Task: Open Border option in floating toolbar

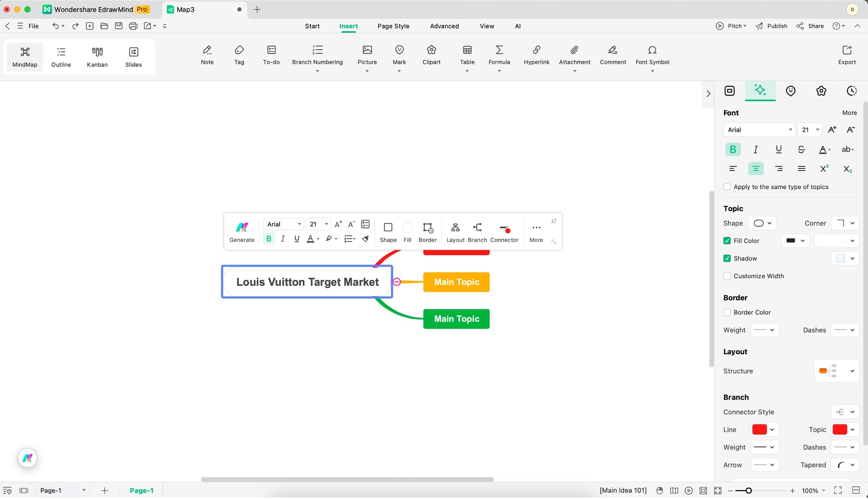Action: (x=427, y=232)
